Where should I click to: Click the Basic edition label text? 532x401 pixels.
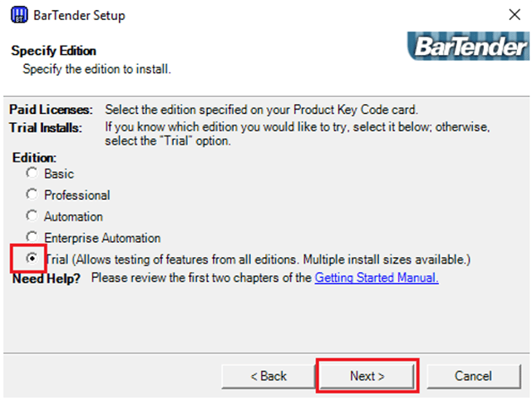pyautogui.click(x=59, y=174)
